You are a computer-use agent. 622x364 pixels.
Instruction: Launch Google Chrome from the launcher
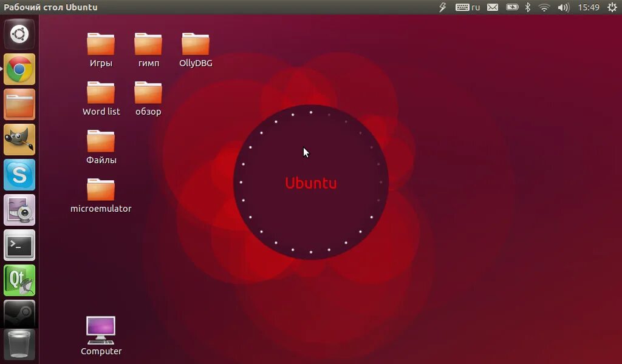pyautogui.click(x=19, y=69)
